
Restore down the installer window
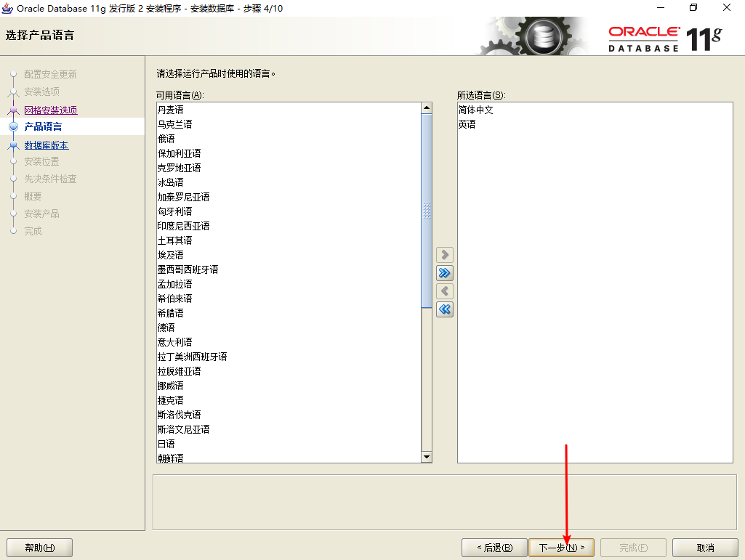click(x=693, y=7)
